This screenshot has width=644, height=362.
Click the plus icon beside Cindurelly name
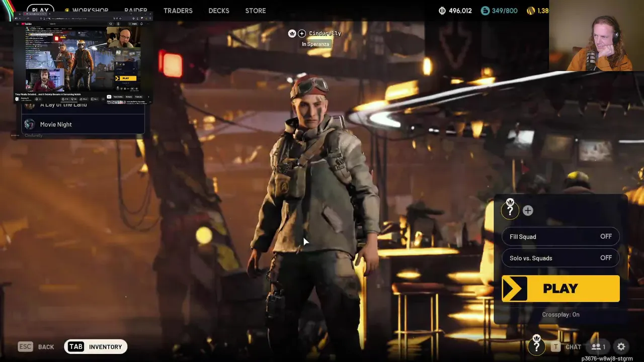coord(301,33)
